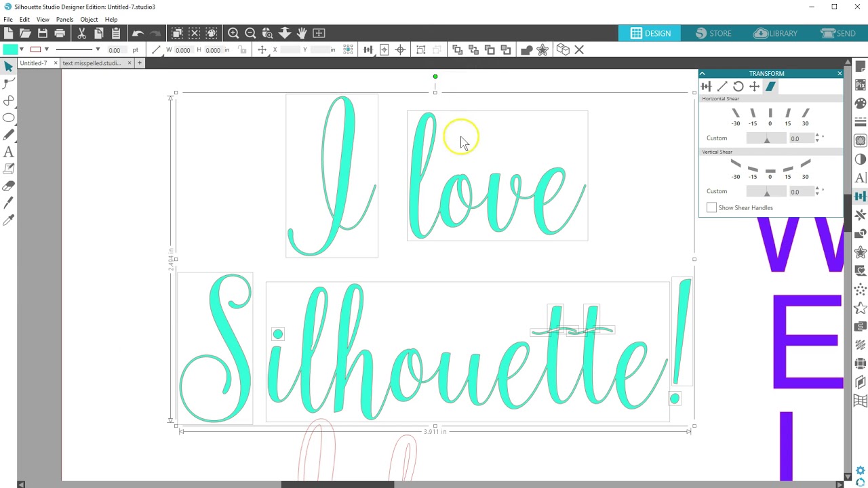Open the Text Style panel
Image resolution: width=868 pixels, height=488 pixels.
(x=861, y=178)
